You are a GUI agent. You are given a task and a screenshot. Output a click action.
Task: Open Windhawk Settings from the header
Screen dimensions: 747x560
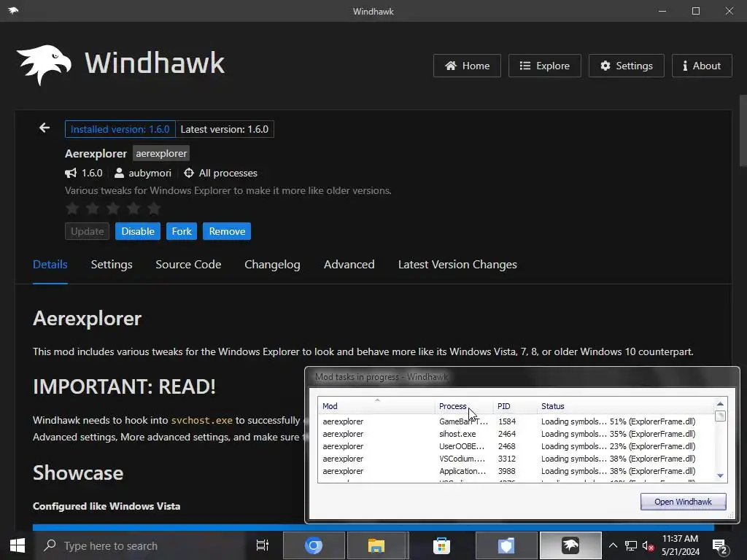[627, 66]
